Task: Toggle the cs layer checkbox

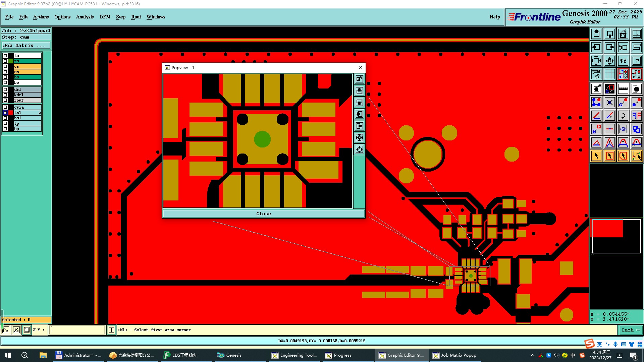Action: click(x=5, y=66)
